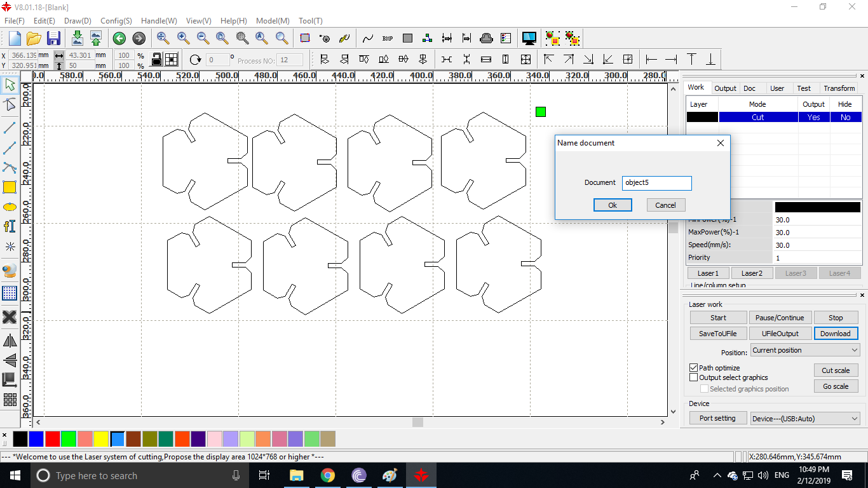Click the Cancel button in dialog
This screenshot has height=488, width=868.
[x=665, y=205]
